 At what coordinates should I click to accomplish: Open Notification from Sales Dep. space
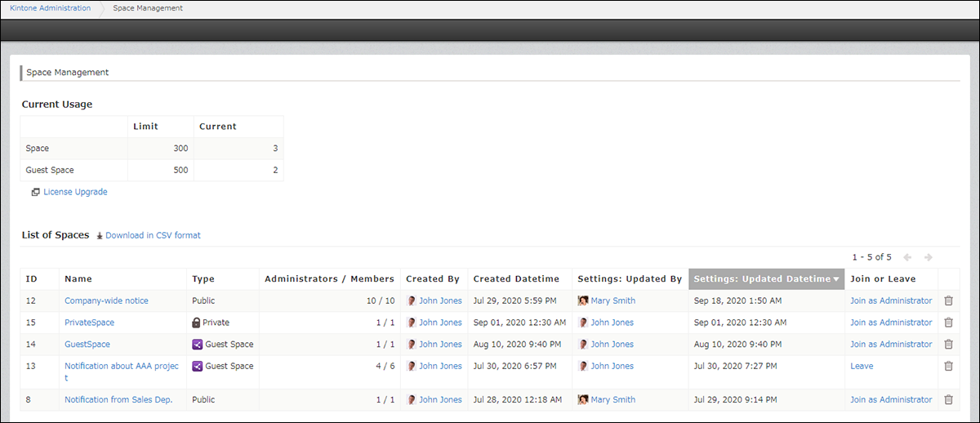pyautogui.click(x=118, y=400)
